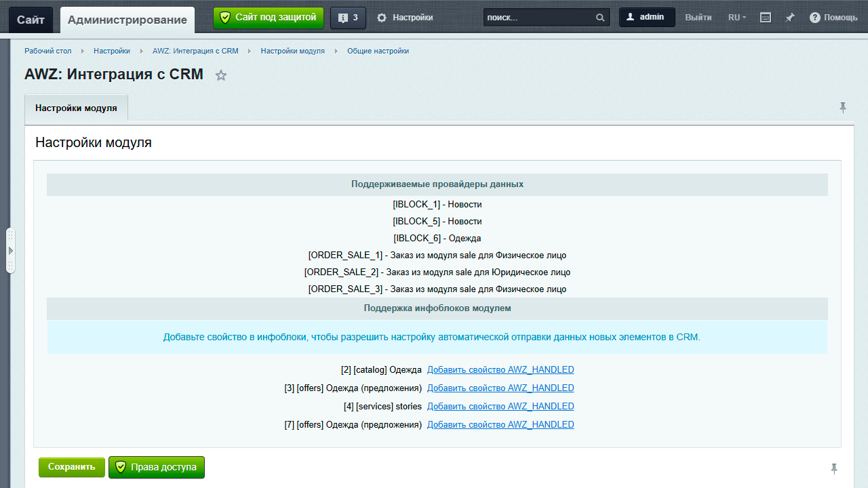Viewport: 868px width, 488px height.
Task: Open the RU language dropdown
Action: pos(737,18)
